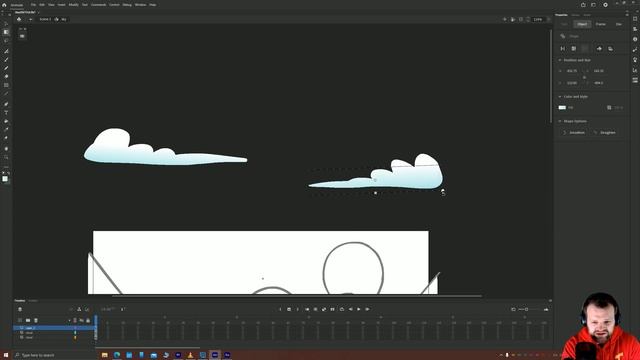Toggle the width-height ratio lock

click(x=584, y=77)
